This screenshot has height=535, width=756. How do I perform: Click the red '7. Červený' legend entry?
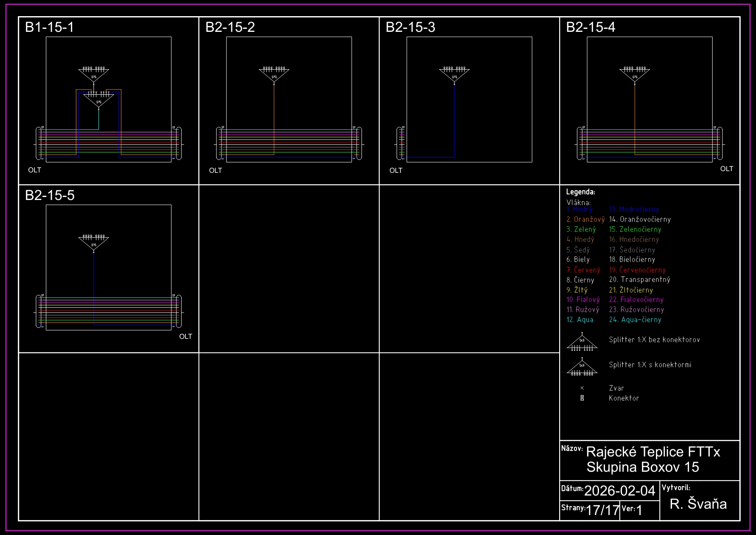(x=583, y=270)
